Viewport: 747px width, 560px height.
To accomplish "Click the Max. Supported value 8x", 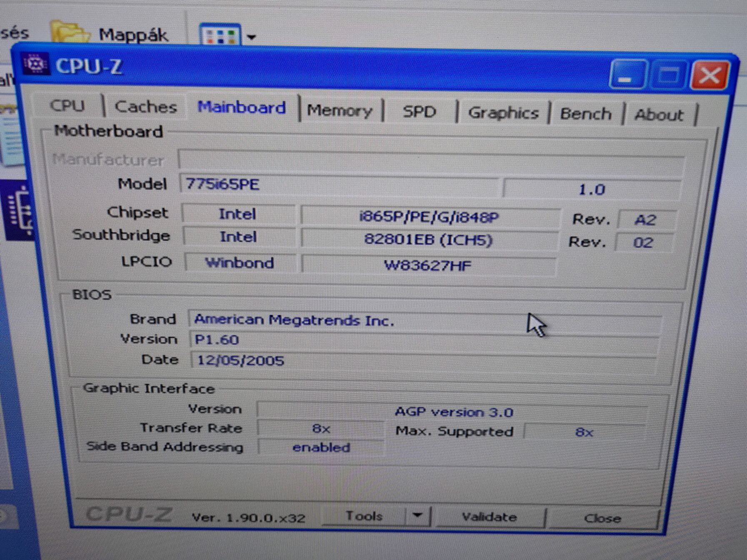I will point(584,432).
